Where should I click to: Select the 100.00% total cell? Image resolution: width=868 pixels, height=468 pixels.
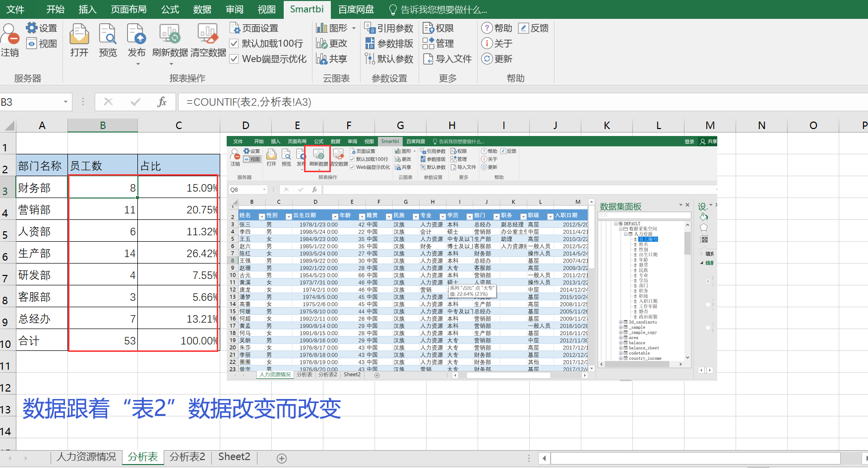[x=179, y=340]
